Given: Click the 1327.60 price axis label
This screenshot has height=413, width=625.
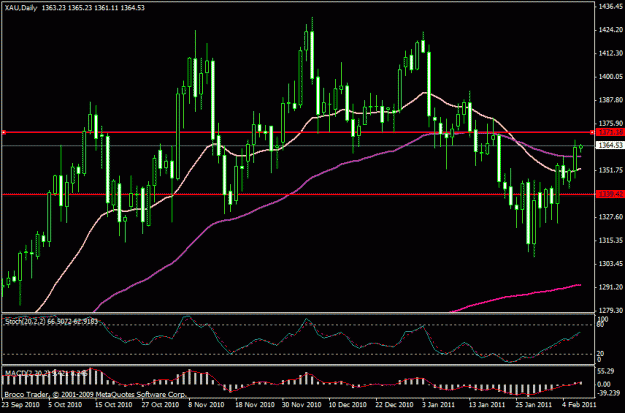Looking at the screenshot, I should tap(611, 217).
